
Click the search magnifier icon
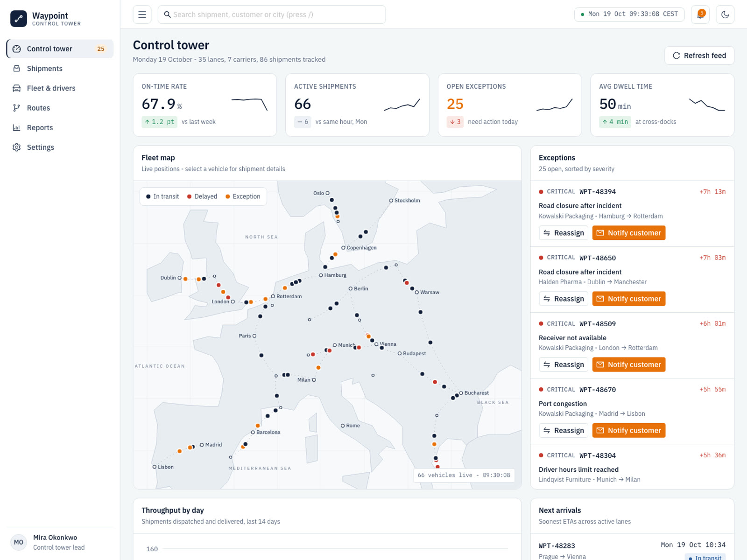[167, 14]
